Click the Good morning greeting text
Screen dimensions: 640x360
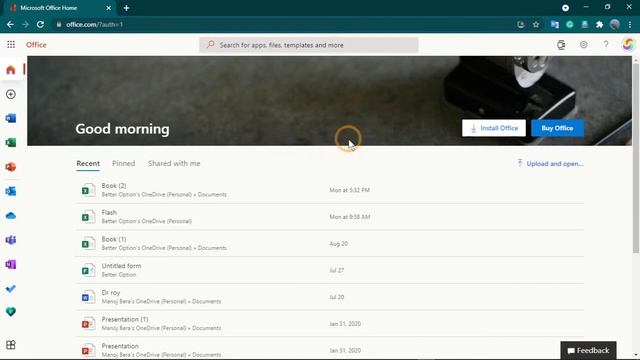pos(122,129)
